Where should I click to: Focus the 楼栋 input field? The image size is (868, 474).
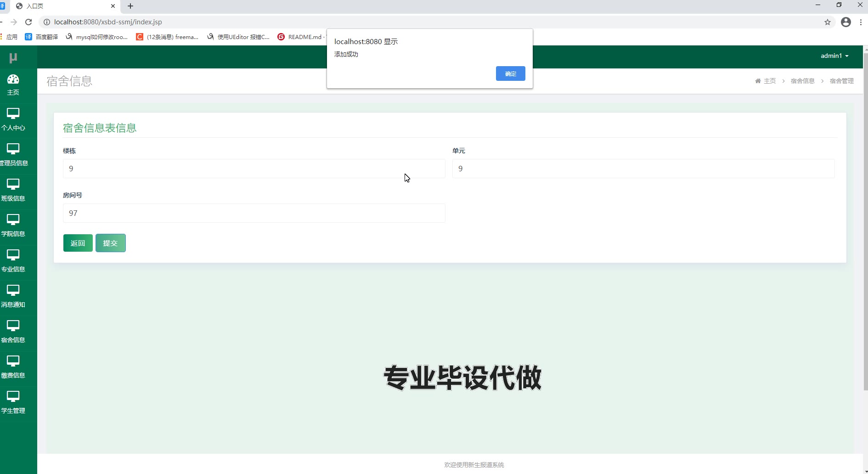[x=254, y=169]
